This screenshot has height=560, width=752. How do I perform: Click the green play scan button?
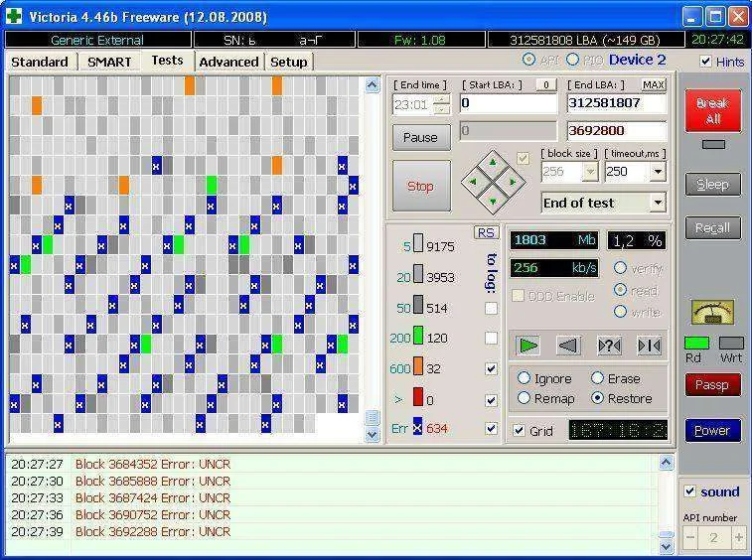(x=528, y=346)
